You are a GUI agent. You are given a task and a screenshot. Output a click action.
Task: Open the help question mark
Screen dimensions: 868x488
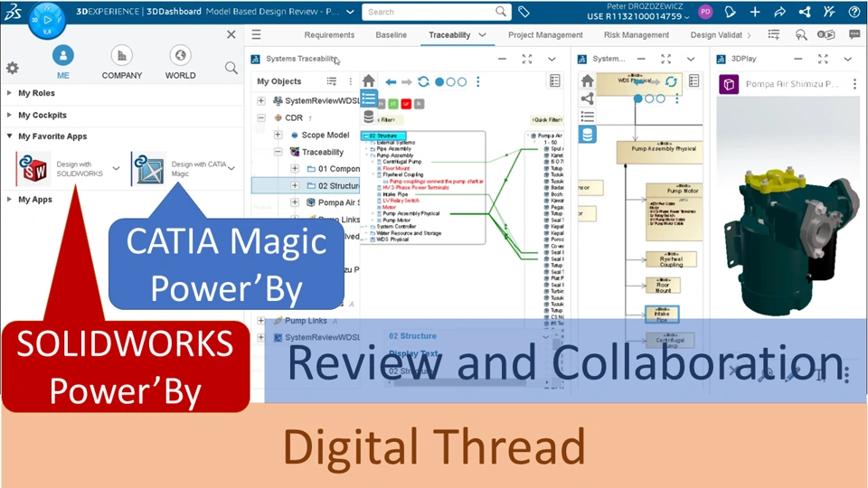pyautogui.click(x=854, y=12)
